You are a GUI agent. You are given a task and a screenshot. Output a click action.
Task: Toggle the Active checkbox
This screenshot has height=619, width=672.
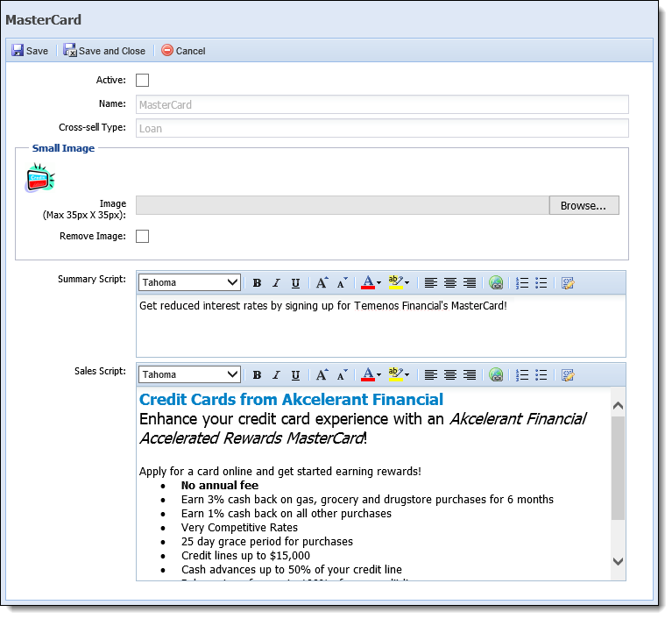[142, 80]
